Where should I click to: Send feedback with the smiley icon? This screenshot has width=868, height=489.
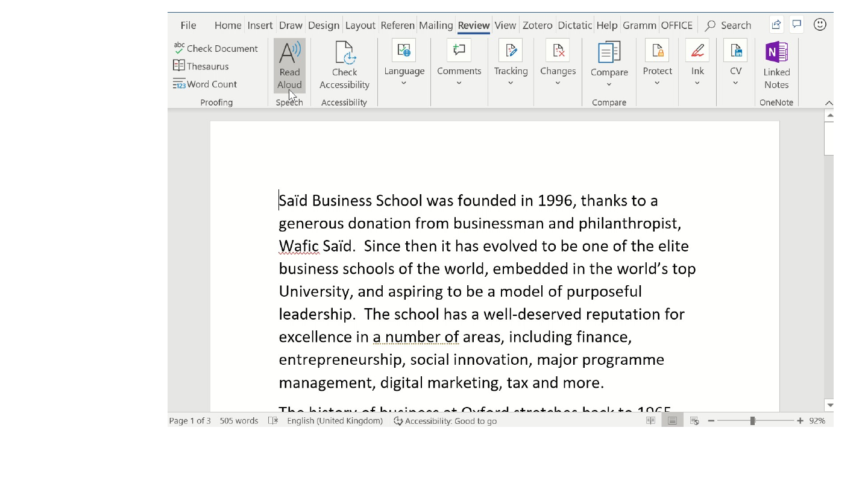click(x=820, y=25)
